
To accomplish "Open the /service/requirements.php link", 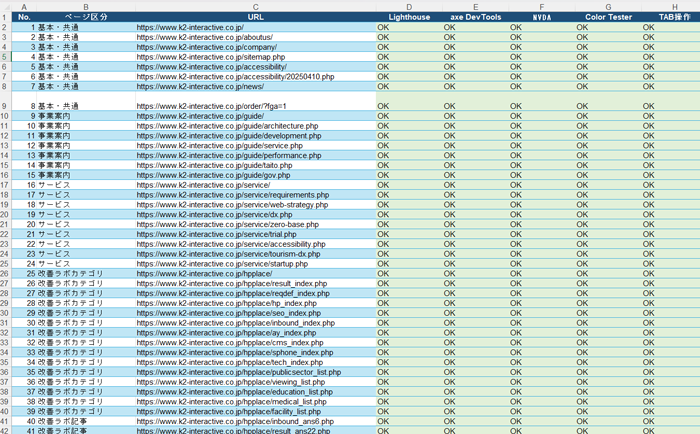I will click(x=233, y=195).
